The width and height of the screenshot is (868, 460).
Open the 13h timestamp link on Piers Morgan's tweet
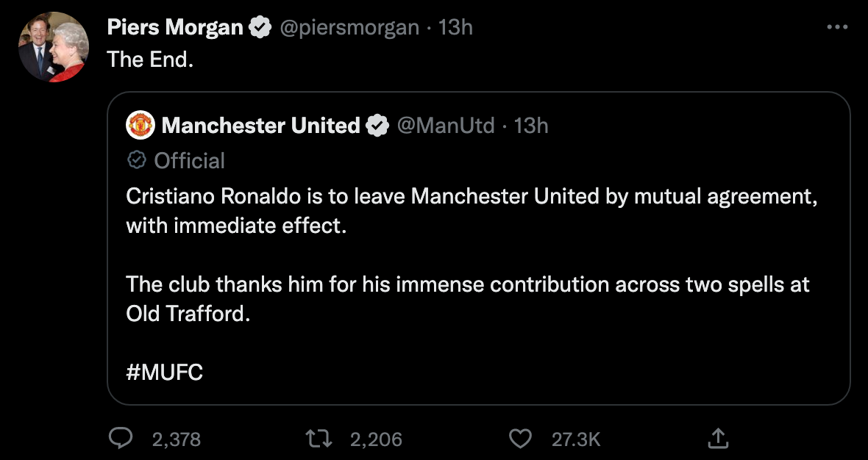455,26
